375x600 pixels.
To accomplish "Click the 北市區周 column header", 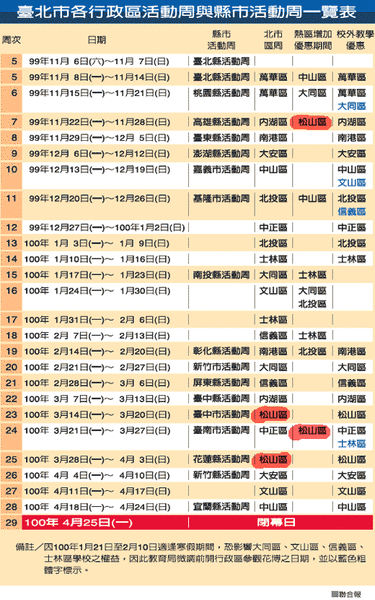I will coord(273,40).
